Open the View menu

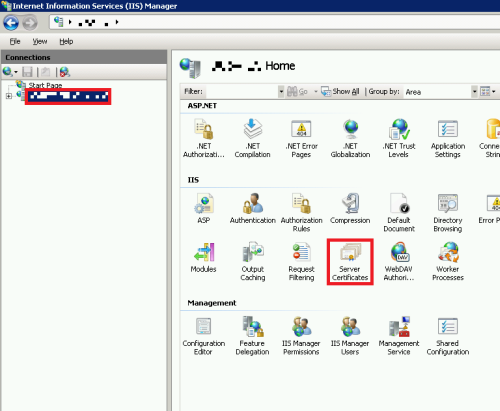[40, 41]
